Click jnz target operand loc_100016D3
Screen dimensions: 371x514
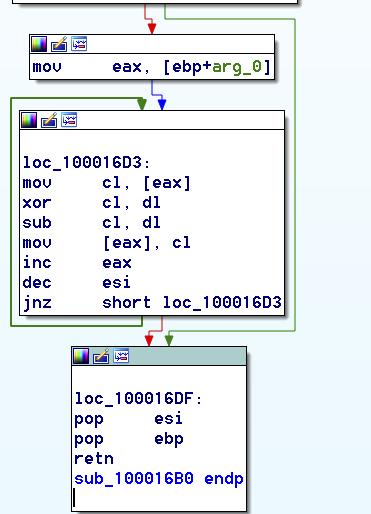click(x=222, y=303)
